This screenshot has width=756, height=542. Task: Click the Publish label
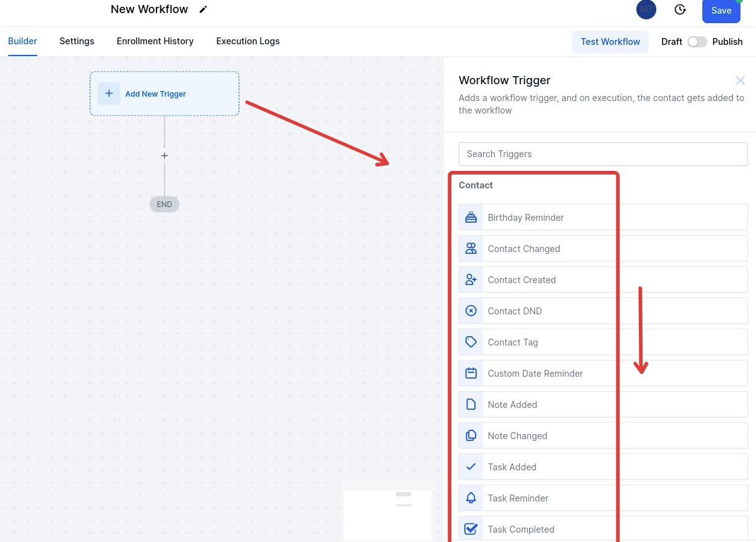click(x=727, y=42)
